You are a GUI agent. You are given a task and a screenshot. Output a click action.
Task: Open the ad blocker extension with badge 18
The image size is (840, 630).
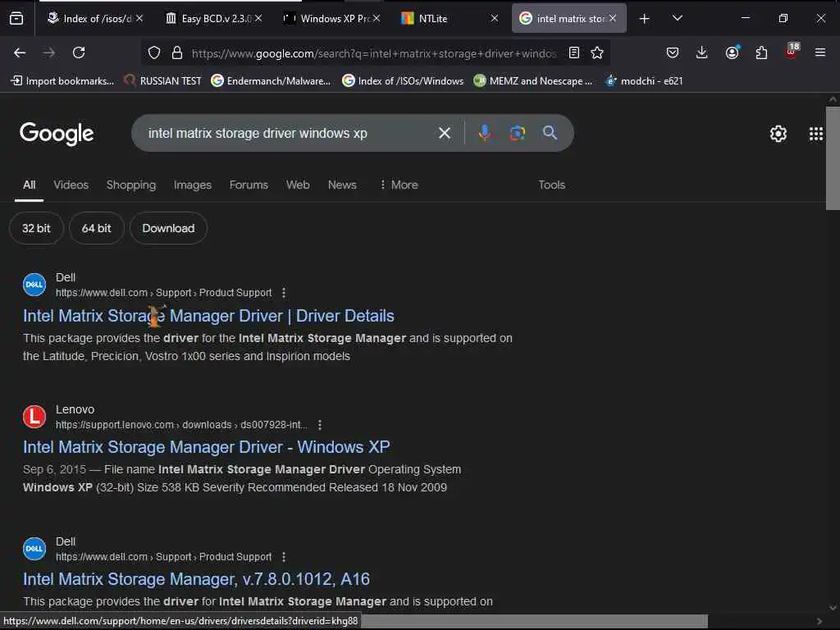point(792,52)
